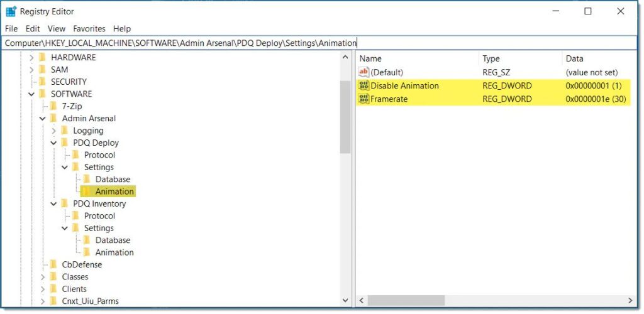Collapse the PDQ Deploy key
Image resolution: width=644 pixels, height=314 pixels.
pos(54,143)
